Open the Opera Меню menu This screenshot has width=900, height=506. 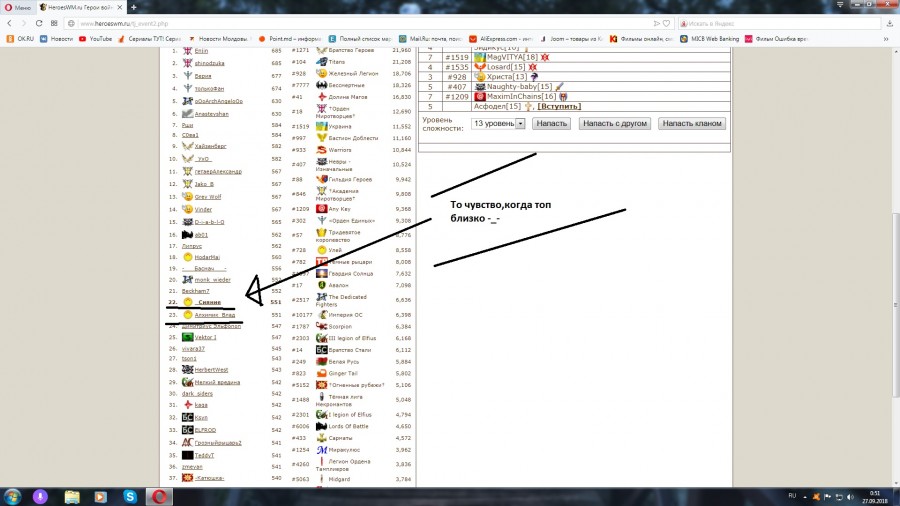(x=18, y=7)
